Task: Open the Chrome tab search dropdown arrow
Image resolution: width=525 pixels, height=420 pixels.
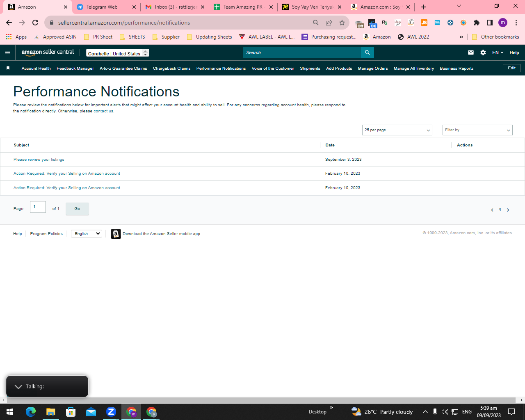Action: (x=459, y=6)
